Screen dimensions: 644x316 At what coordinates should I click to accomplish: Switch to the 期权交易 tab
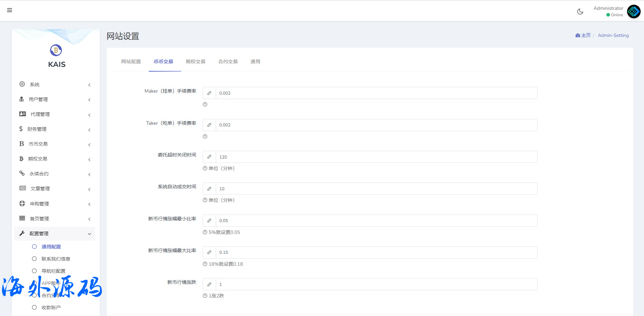pyautogui.click(x=195, y=62)
